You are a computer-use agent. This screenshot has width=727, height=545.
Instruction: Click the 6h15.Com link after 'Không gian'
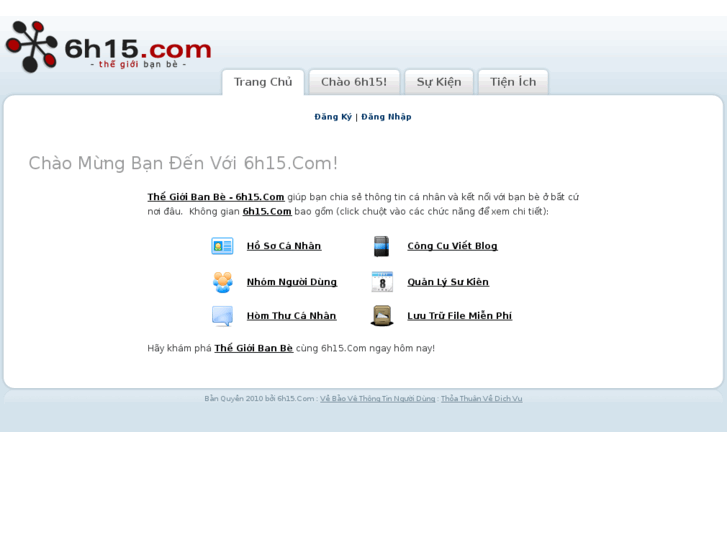pos(267,212)
